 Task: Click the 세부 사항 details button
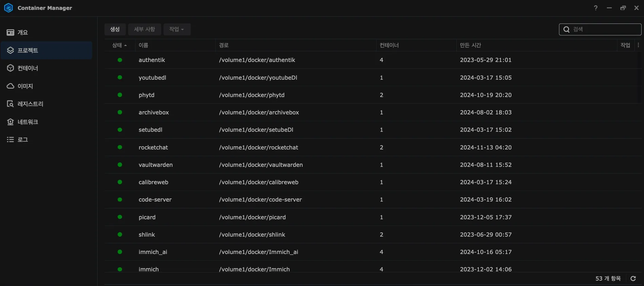(x=144, y=29)
